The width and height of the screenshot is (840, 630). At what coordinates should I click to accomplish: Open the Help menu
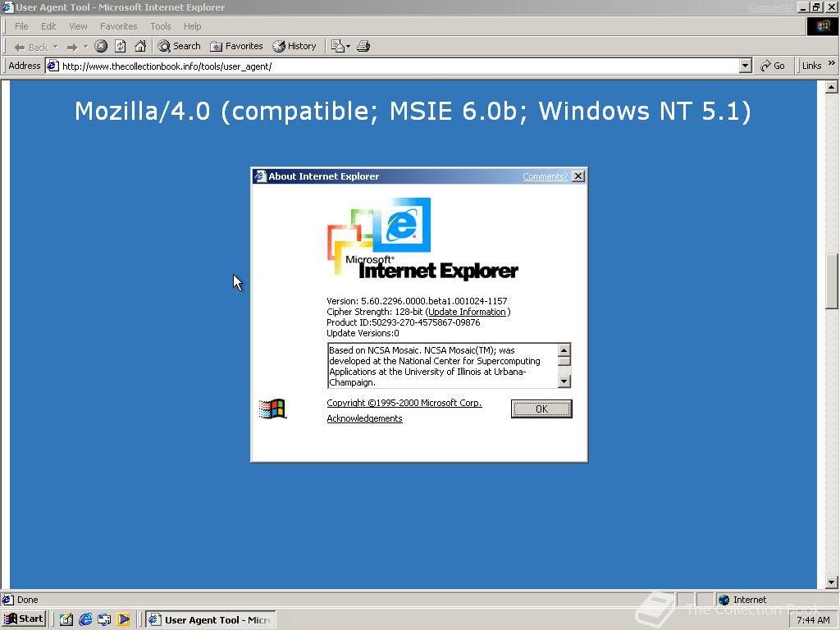192,26
